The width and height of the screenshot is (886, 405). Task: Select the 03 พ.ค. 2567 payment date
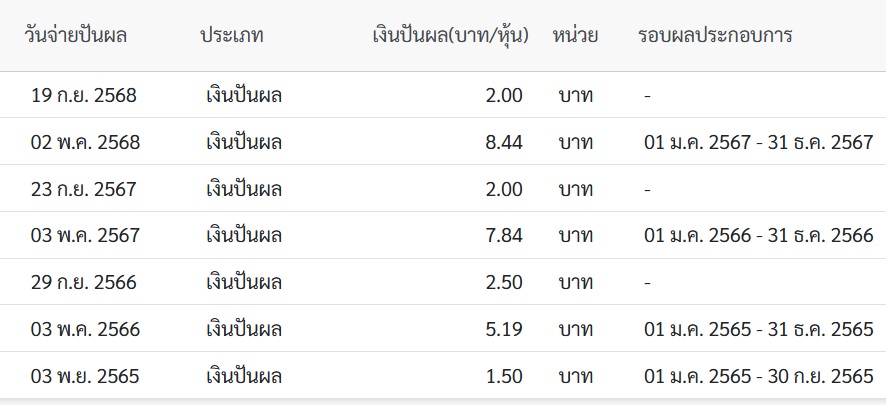85,236
